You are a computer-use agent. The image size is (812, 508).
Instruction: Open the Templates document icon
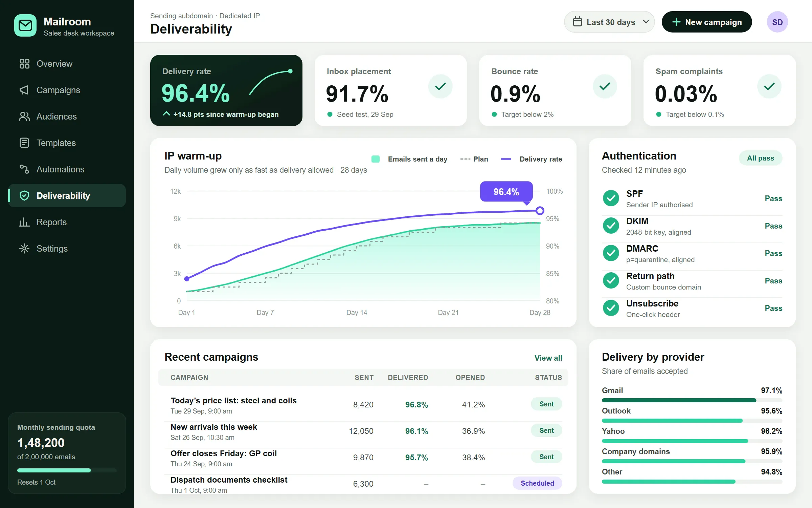[x=24, y=143]
